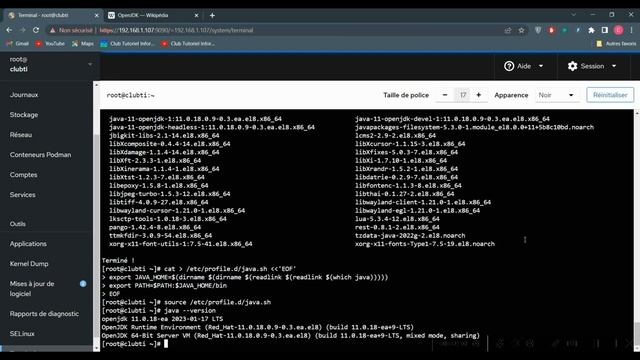Click the terminal scrollbar thumb
This screenshot has width=640, height=360.
(637, 333)
